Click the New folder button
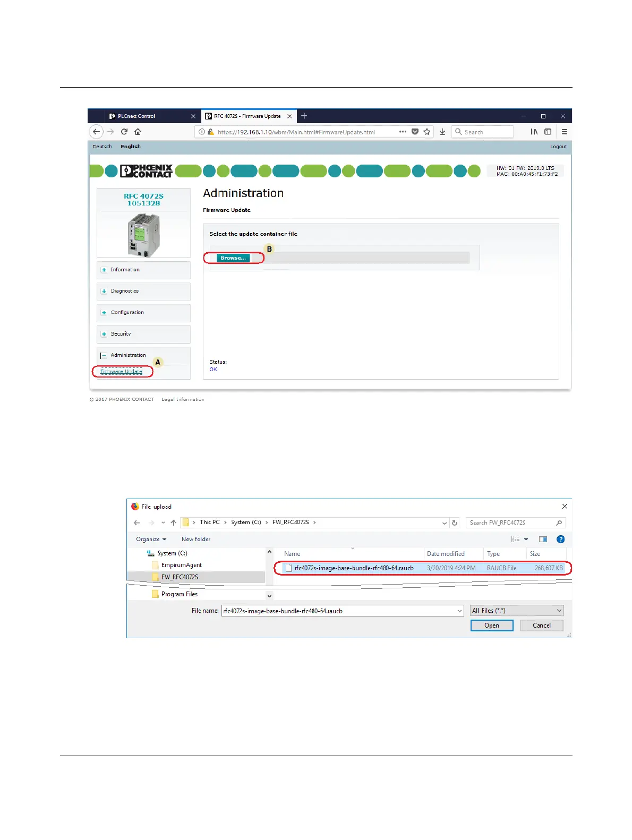The height and width of the screenshot is (840, 632). click(x=196, y=539)
